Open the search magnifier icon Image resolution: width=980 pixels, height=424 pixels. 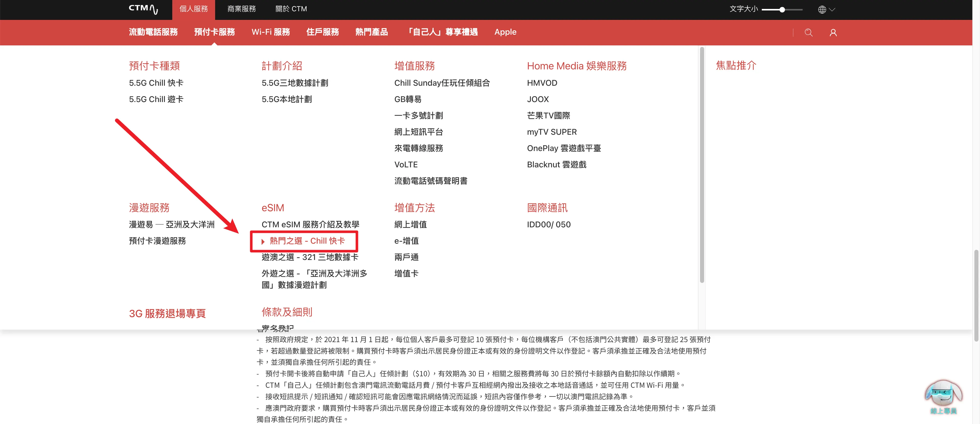pyautogui.click(x=808, y=33)
